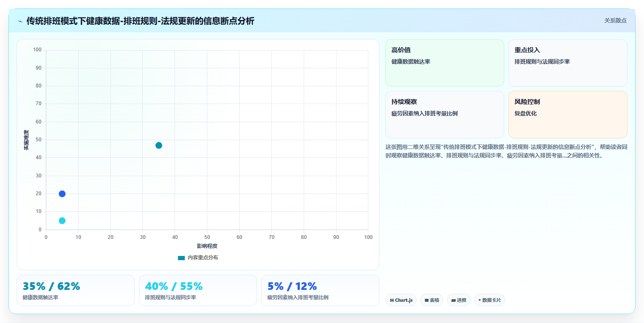This screenshot has width=644, height=323.
Task: Click the 5% / 12% stat card
Action: tap(320, 290)
